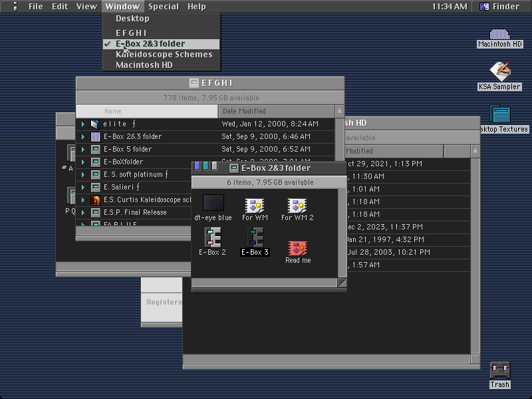The height and width of the screenshot is (399, 532).
Task: Choose Kaleidoscope Schemes in Window menu
Action: (x=162, y=55)
